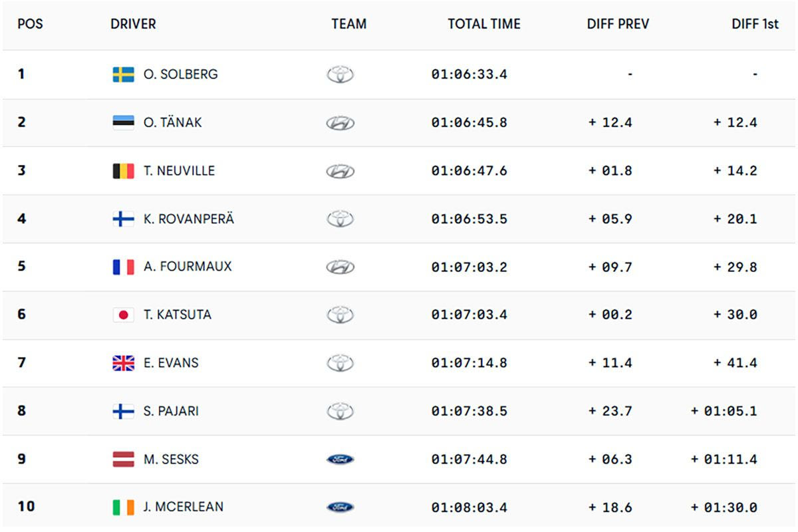Click the British flag beside E. Evans
798x532 pixels.
pyautogui.click(x=124, y=363)
